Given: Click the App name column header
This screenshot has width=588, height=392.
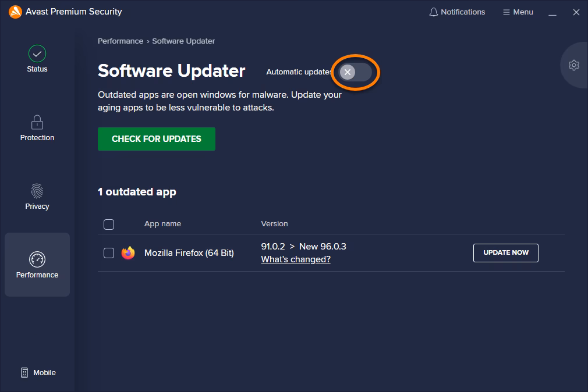Looking at the screenshot, I should point(162,224).
